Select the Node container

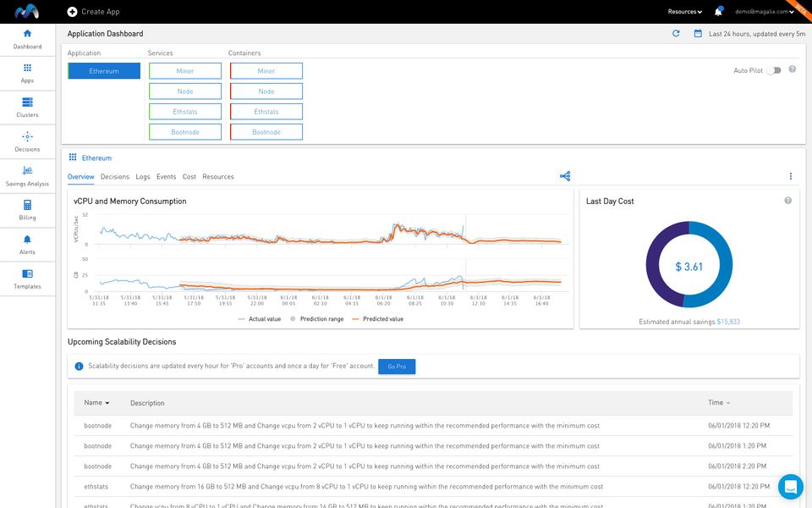(266, 91)
